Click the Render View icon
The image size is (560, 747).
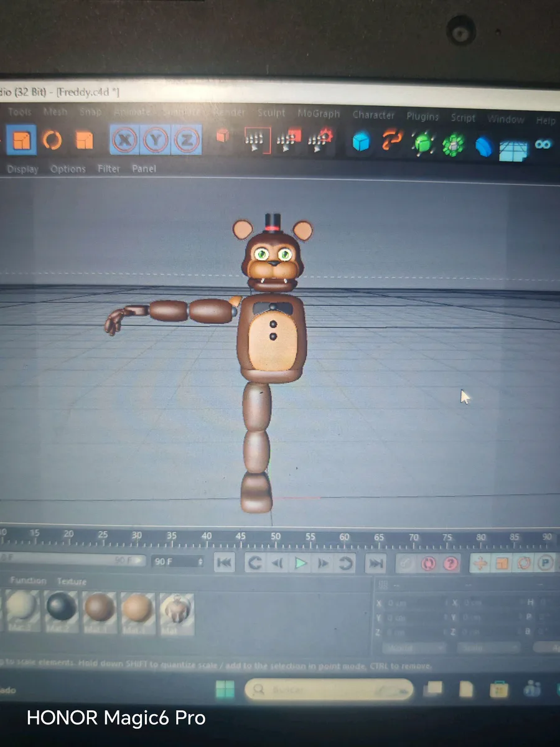click(256, 141)
